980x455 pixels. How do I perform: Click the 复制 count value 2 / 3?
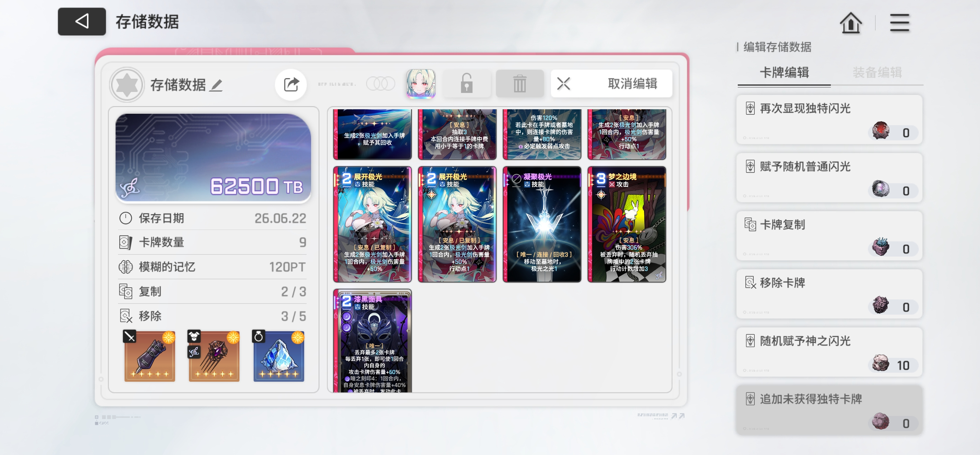tap(293, 291)
